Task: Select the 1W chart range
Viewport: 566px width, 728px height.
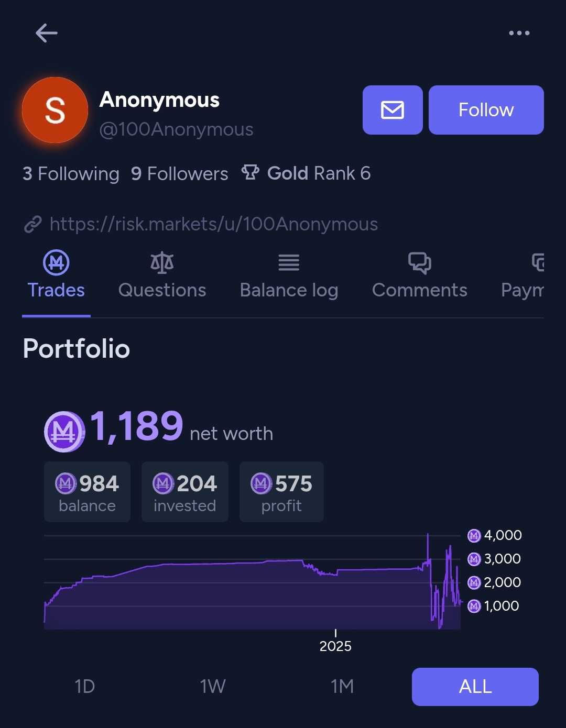Action: [x=213, y=686]
